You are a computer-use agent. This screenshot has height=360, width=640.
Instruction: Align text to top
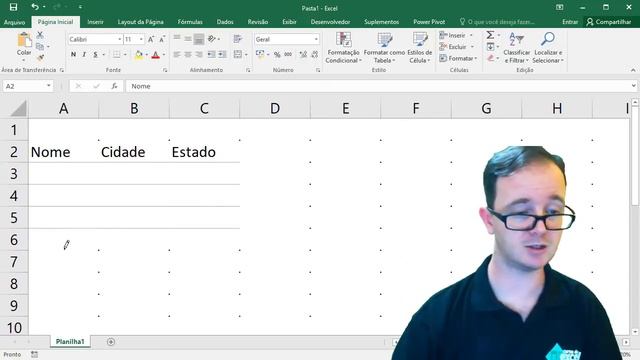[x=177, y=39]
